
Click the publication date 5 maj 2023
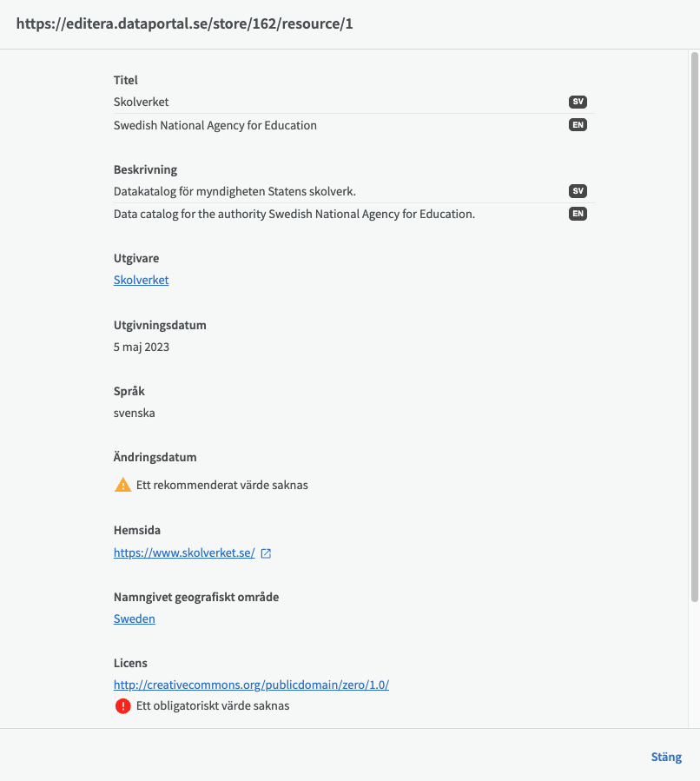(x=142, y=347)
